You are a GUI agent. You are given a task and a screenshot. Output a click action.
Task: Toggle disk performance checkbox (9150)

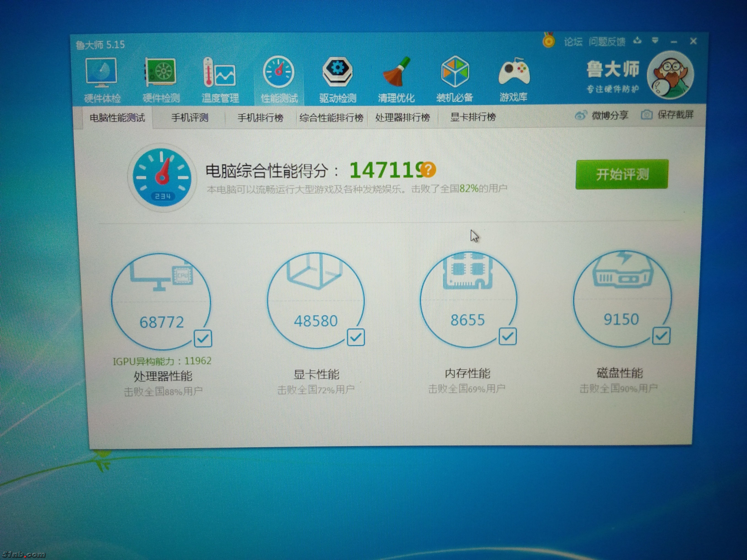coord(661,336)
